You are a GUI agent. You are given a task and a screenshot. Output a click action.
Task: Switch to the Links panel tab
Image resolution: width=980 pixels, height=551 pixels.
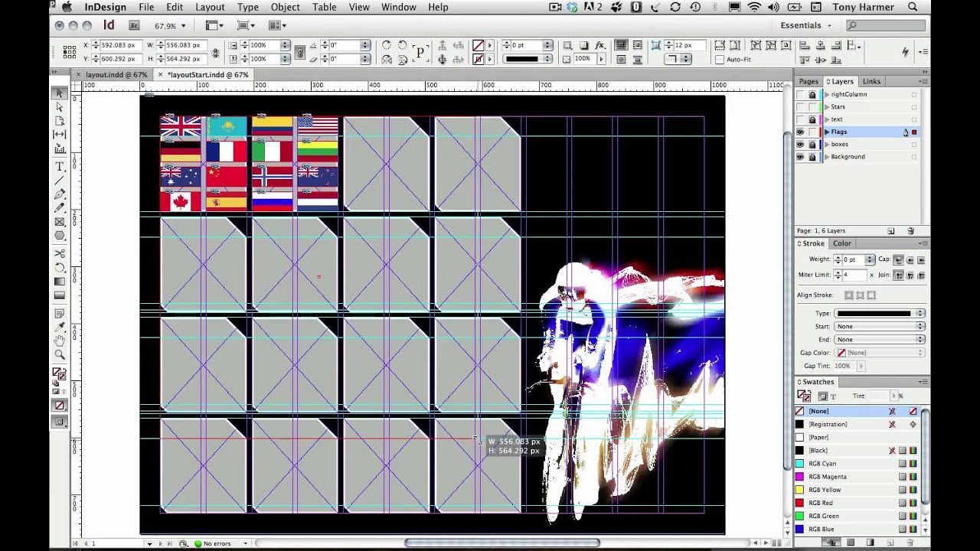point(871,81)
